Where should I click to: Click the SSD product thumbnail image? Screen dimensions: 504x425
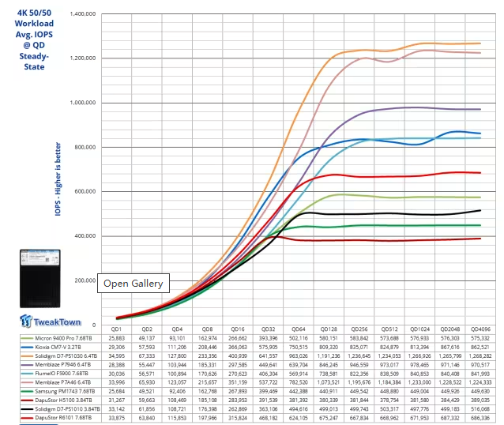(39, 278)
